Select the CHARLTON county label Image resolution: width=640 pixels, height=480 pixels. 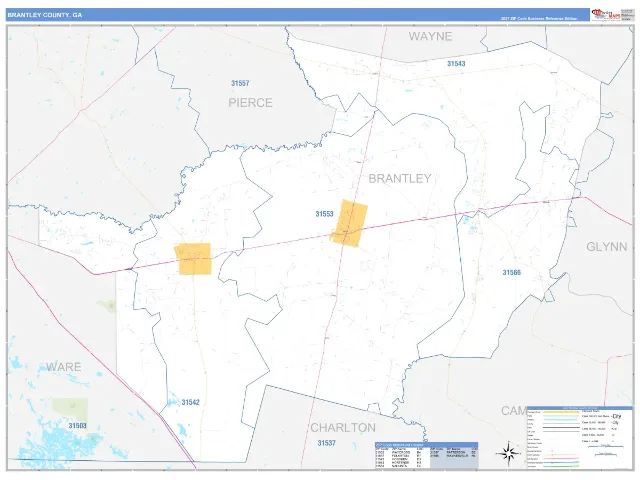point(343,427)
